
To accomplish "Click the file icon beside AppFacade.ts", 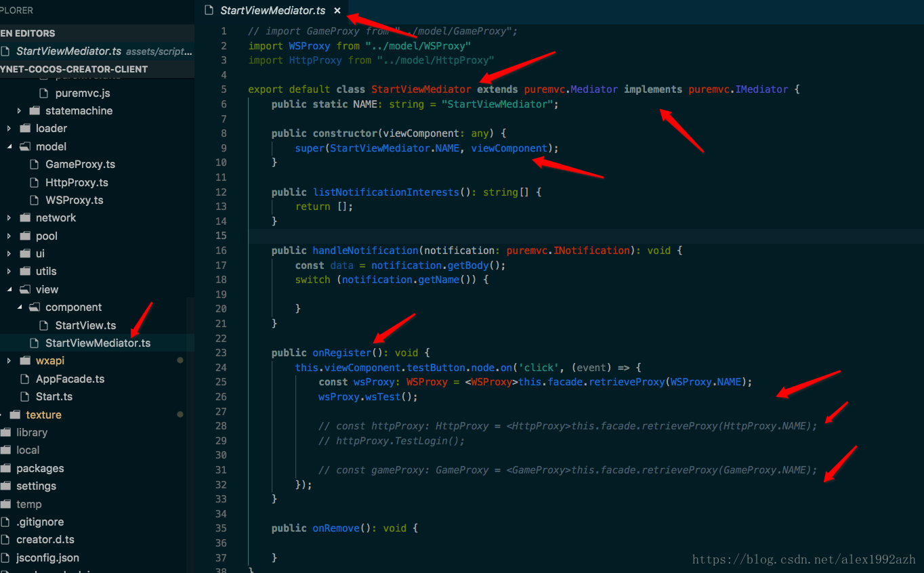I will click(x=25, y=379).
